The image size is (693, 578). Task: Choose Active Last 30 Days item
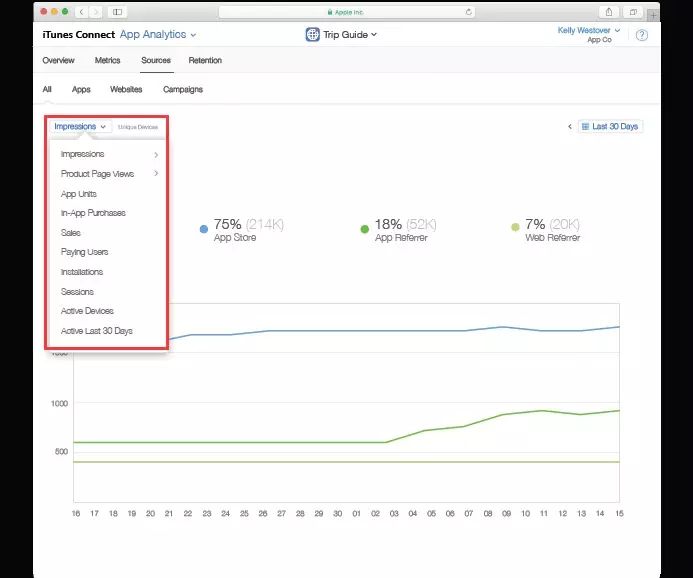click(97, 331)
